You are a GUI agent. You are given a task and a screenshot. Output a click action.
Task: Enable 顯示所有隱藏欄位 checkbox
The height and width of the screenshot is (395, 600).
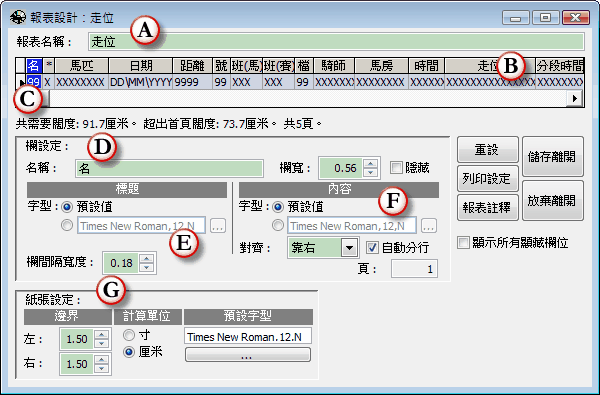click(463, 242)
